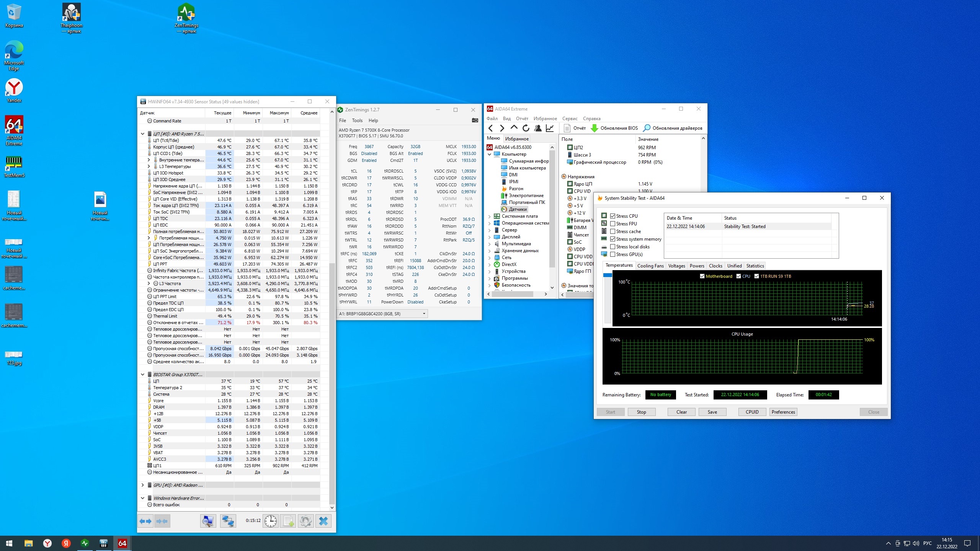Click HWiNFO close sensors X icon

323,521
